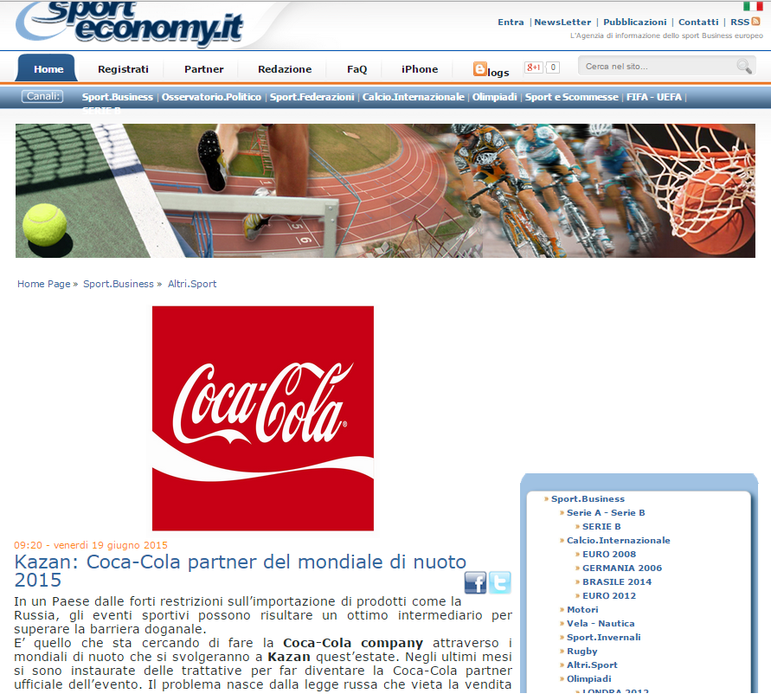Select Sport.Business channel in Canali bar
The width and height of the screenshot is (771, 700).
(118, 97)
